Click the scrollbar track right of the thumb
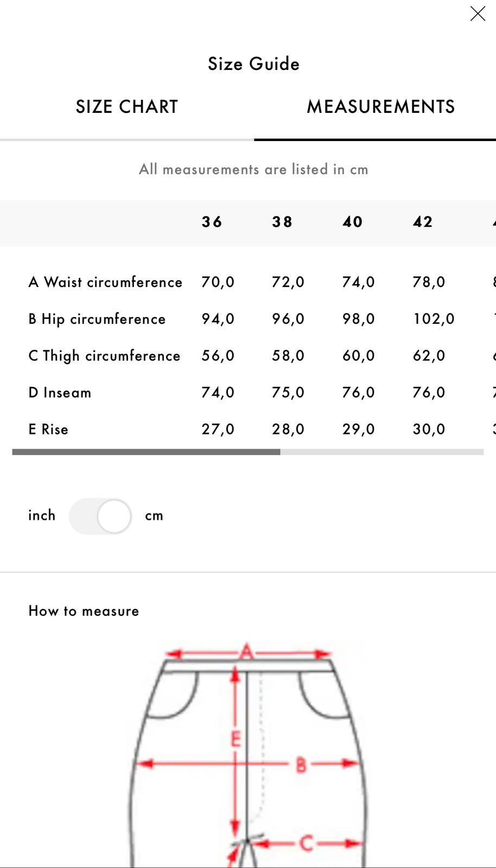The height and width of the screenshot is (868, 496). (x=381, y=452)
